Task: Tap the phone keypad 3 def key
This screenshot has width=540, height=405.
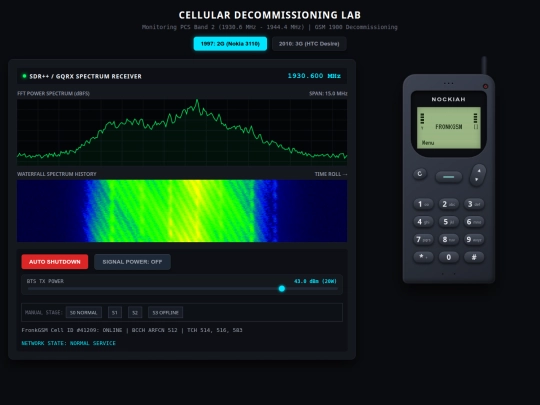Action: 474,204
